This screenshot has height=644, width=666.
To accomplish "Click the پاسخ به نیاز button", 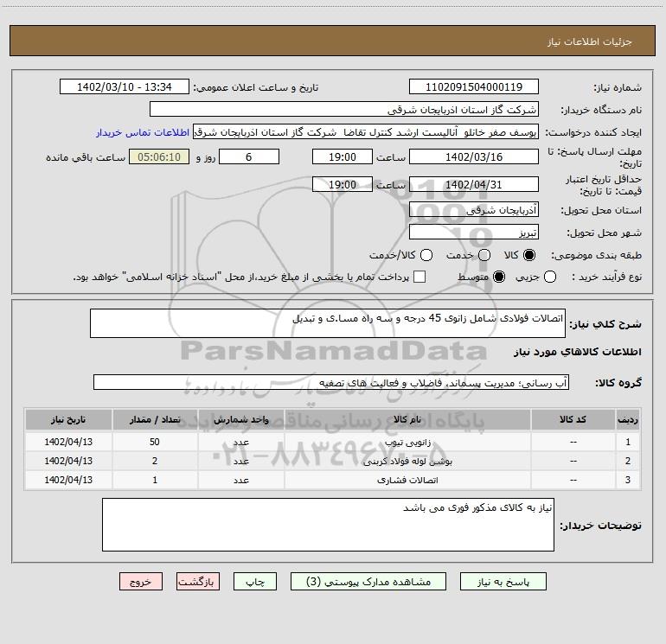I will click(503, 581).
